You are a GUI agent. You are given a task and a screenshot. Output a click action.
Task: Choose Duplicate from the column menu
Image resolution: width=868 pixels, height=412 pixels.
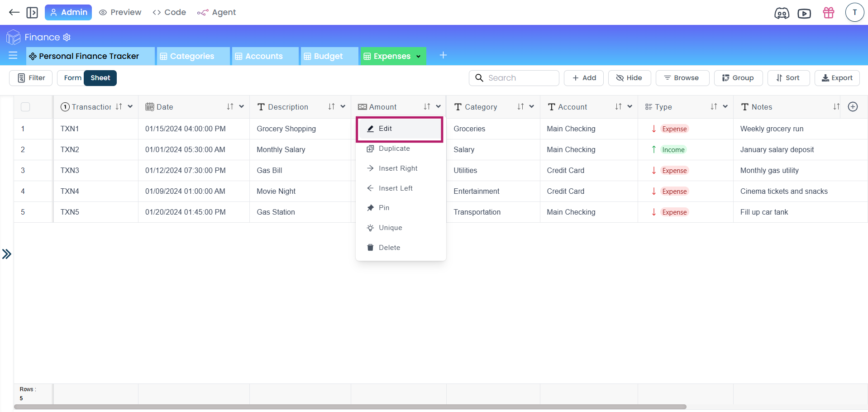coord(394,149)
